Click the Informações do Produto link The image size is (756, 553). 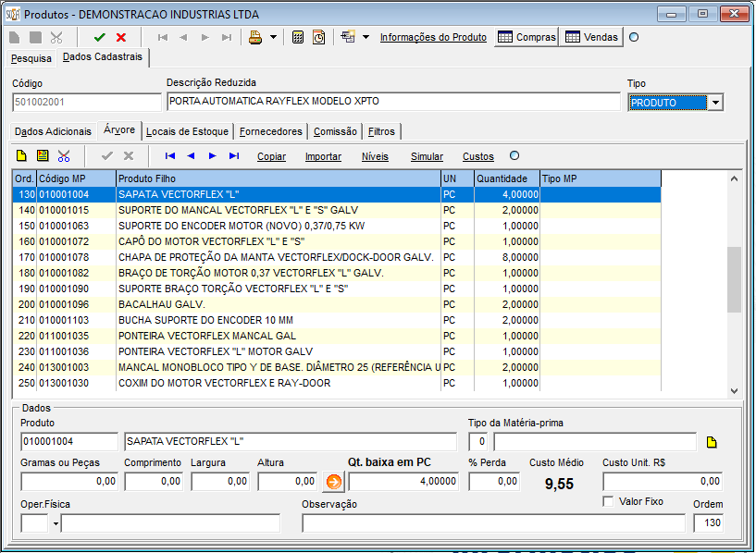tap(433, 37)
